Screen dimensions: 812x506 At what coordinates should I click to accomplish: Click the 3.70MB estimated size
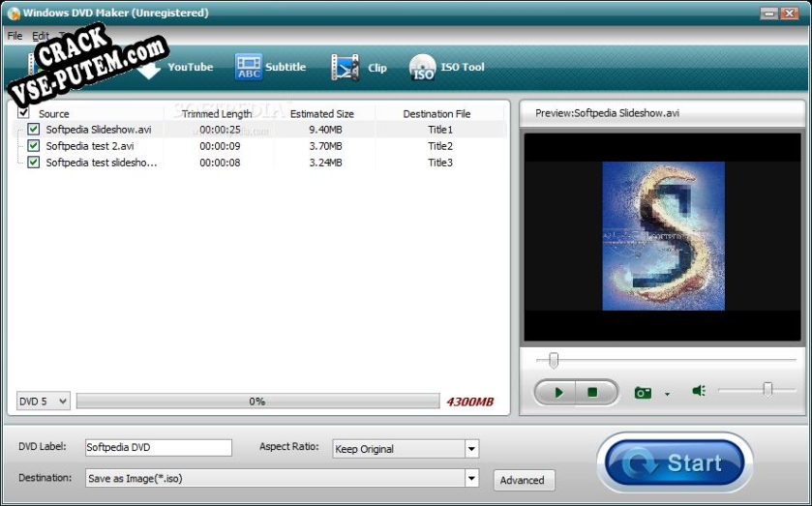[326, 146]
